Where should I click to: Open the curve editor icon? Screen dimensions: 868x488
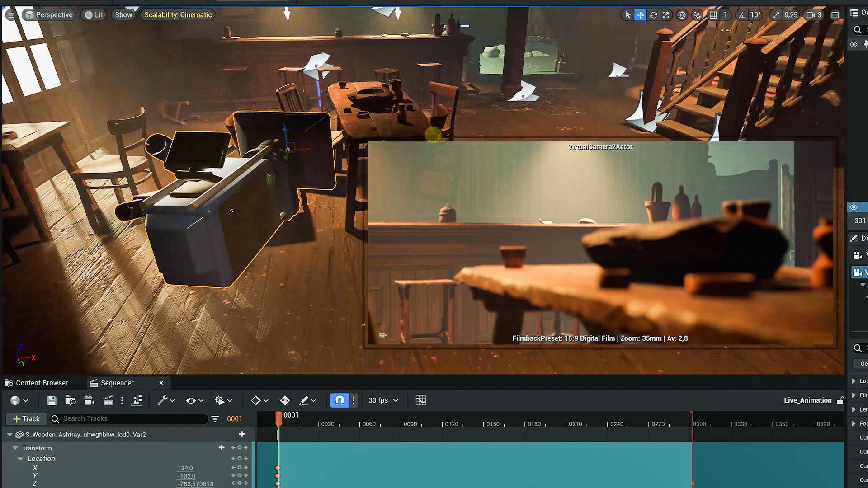tap(420, 400)
